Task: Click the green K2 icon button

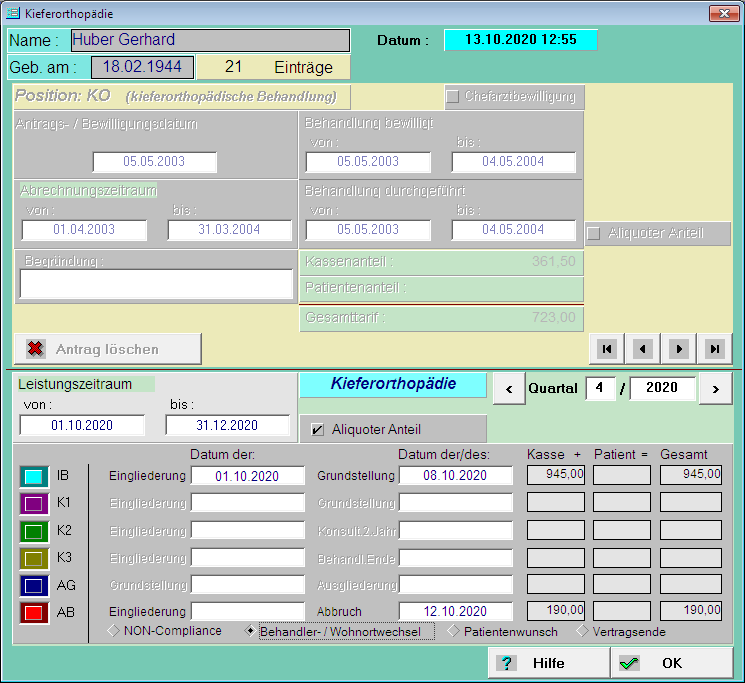Action: pos(34,530)
